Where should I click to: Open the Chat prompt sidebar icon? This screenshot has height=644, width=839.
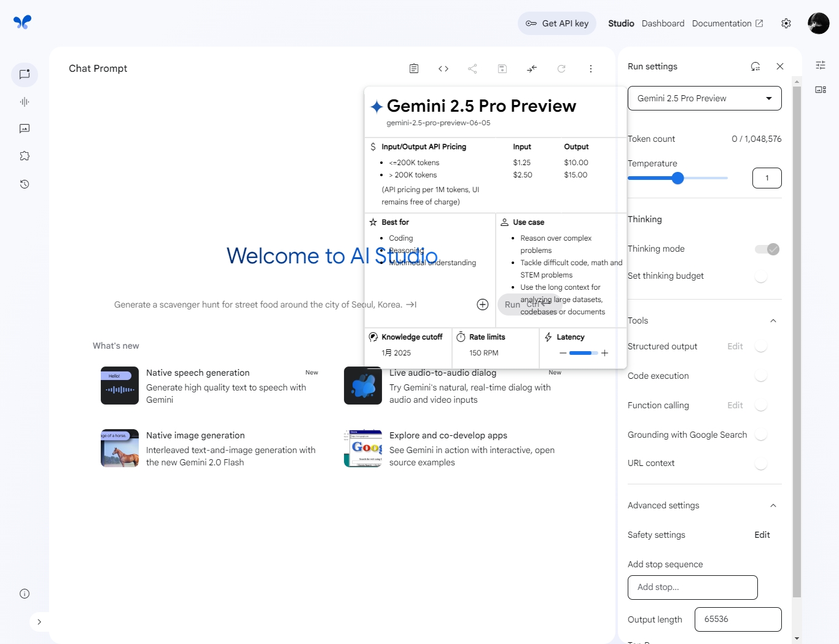[25, 74]
